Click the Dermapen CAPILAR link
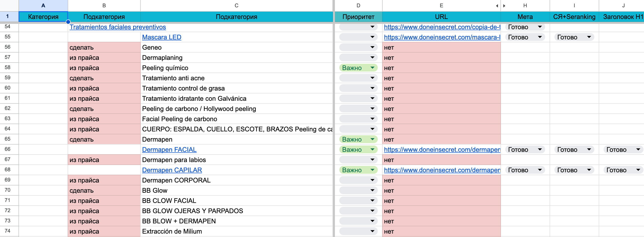This screenshot has height=237, width=644. coord(172,170)
